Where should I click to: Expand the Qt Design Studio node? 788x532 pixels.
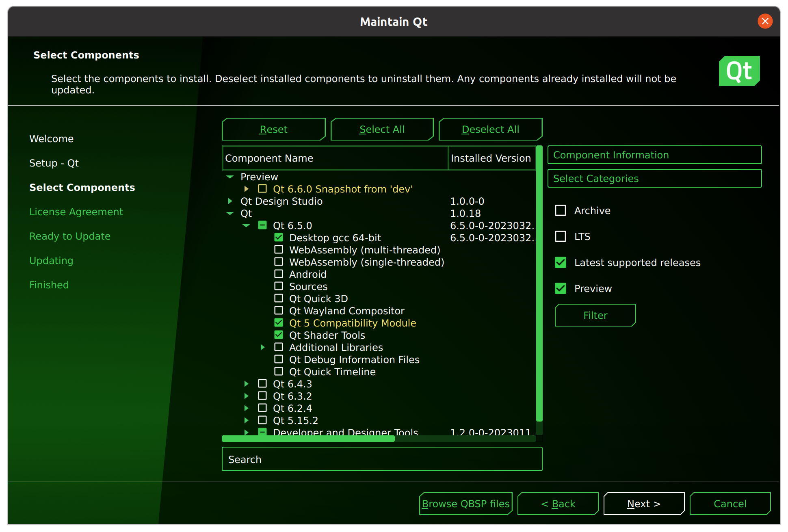pyautogui.click(x=230, y=201)
